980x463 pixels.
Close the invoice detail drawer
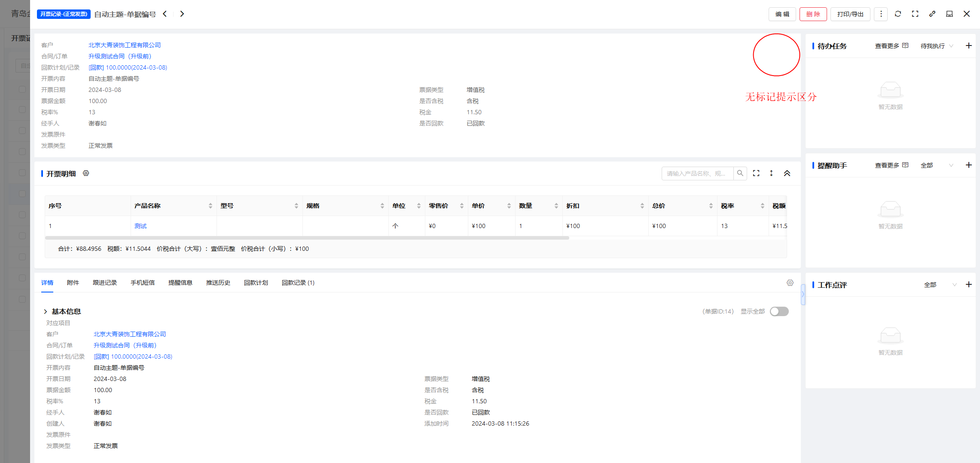coord(967,14)
